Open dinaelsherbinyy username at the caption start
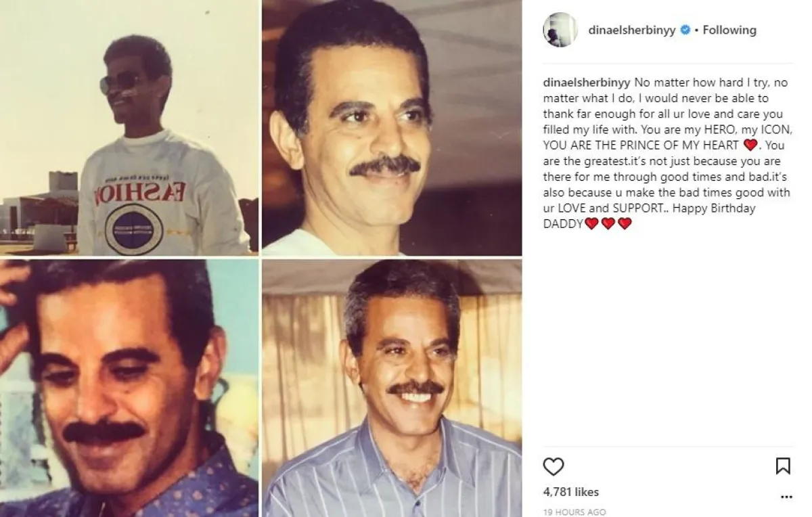 coord(587,83)
